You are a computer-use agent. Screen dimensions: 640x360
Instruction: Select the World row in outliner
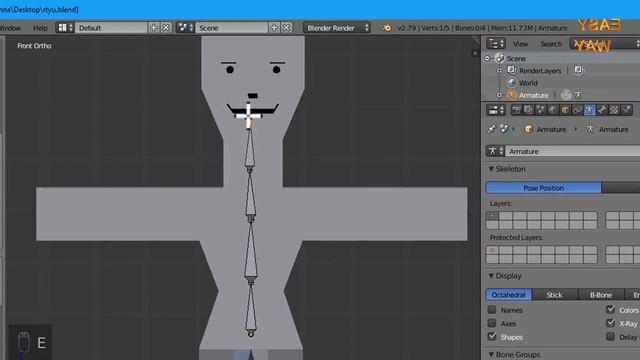tap(528, 83)
